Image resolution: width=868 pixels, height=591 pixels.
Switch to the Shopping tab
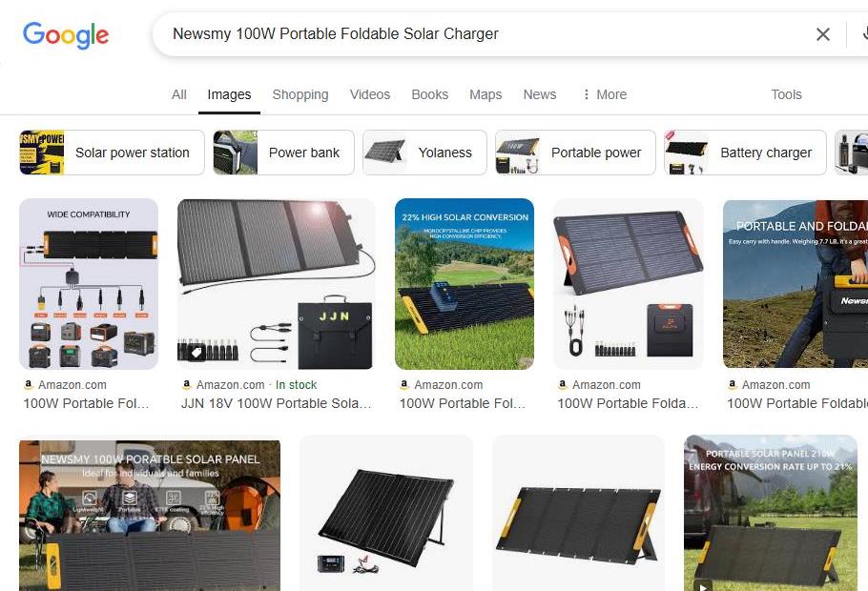(300, 94)
